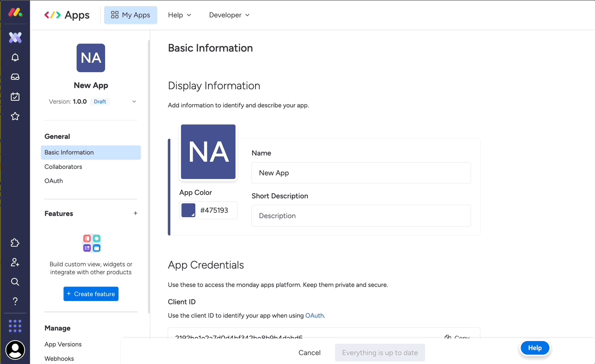
Task: Open App Versions under Manage
Action: point(63,344)
